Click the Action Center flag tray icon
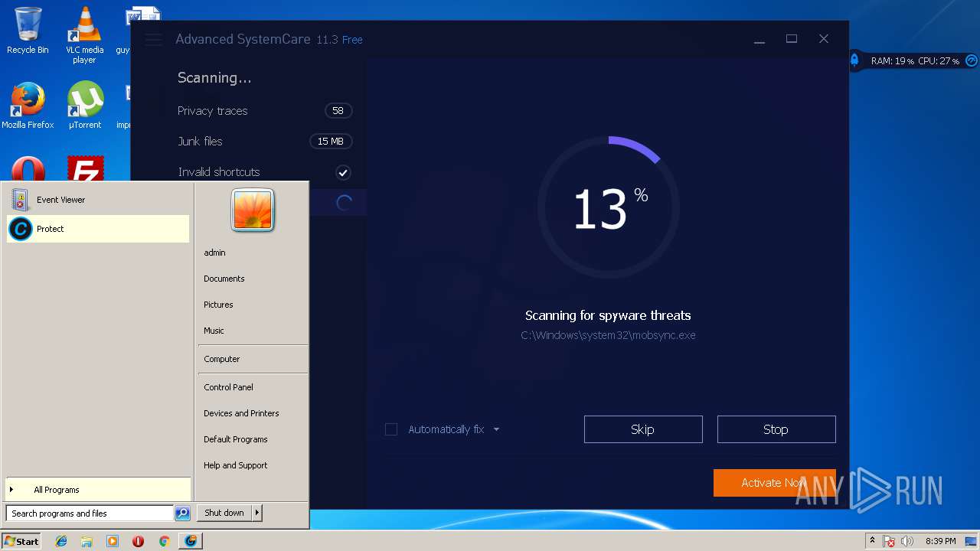This screenshot has width=980, height=551. tap(889, 541)
